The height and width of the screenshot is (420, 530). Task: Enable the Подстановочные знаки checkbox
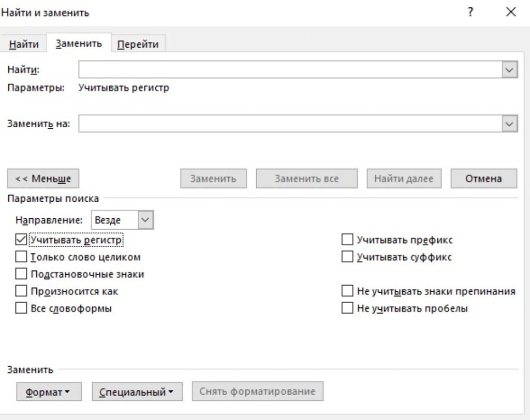21,274
